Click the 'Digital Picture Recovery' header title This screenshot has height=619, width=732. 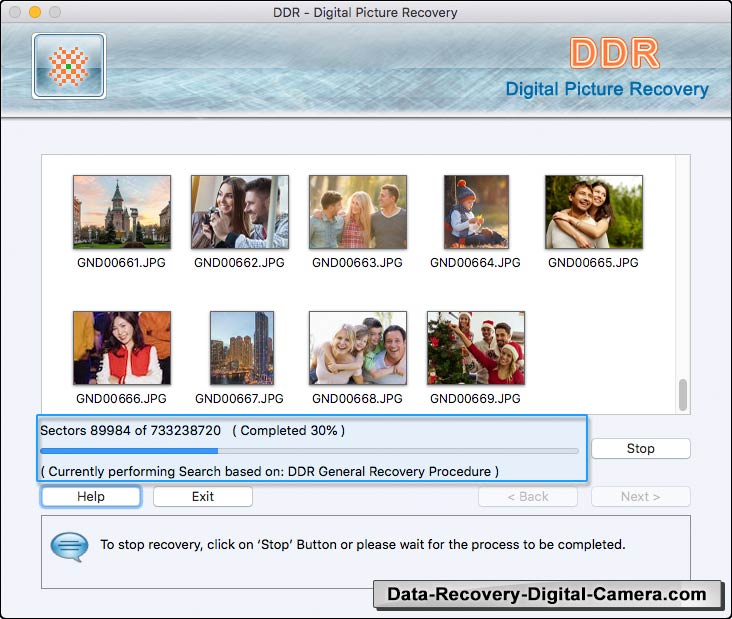coord(607,89)
